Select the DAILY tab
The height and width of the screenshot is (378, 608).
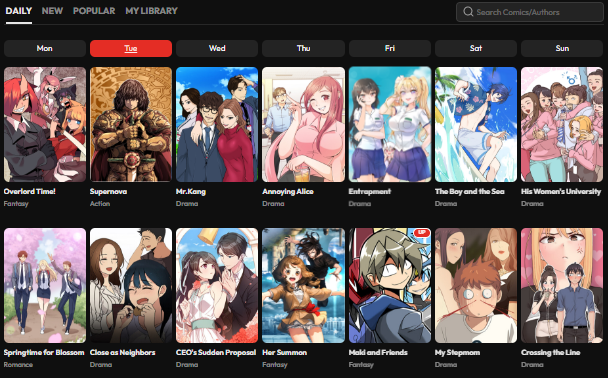[x=19, y=11]
